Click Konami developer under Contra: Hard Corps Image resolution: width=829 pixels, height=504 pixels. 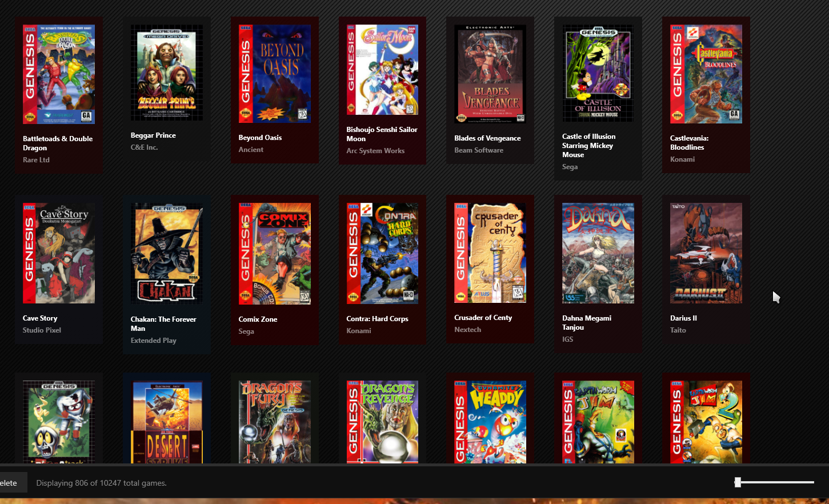(x=359, y=331)
